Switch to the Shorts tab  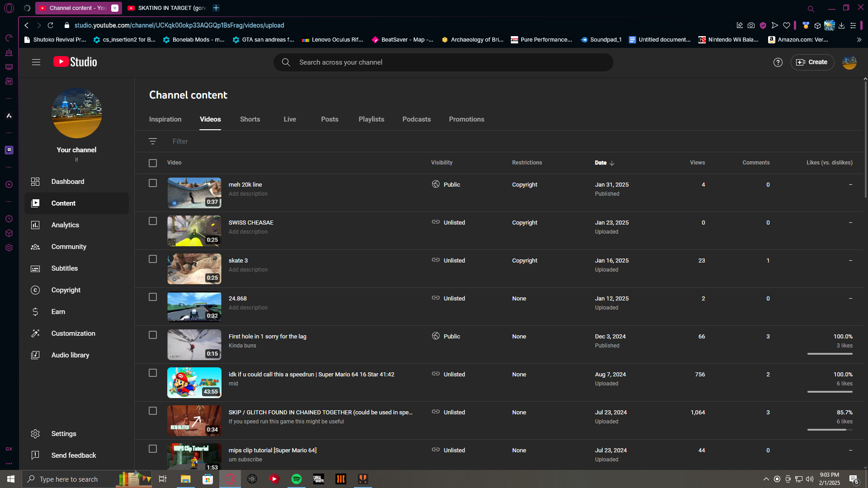pyautogui.click(x=250, y=119)
